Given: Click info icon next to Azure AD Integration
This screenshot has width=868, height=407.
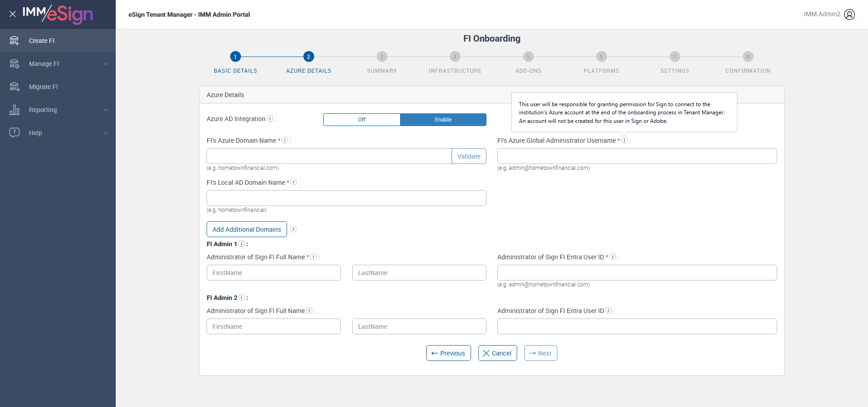Looking at the screenshot, I should (270, 118).
